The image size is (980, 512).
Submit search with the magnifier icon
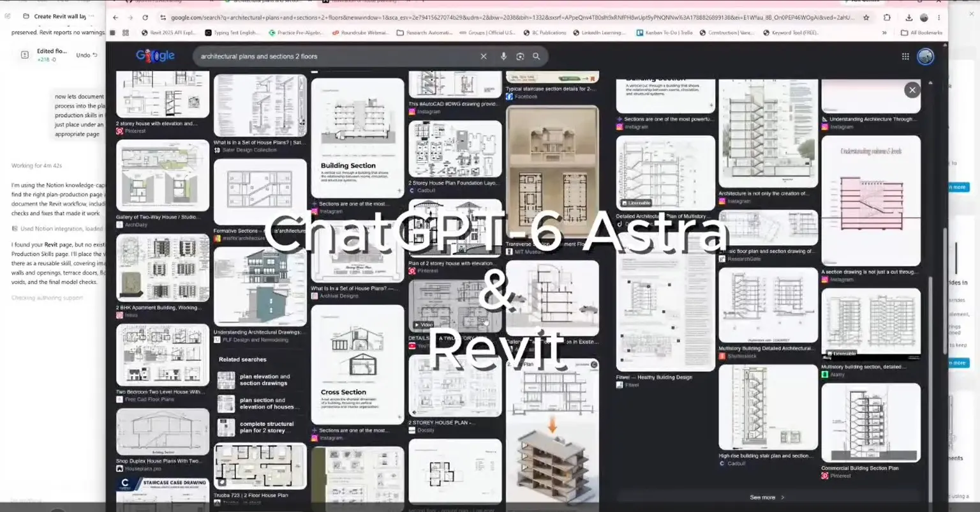pos(537,56)
